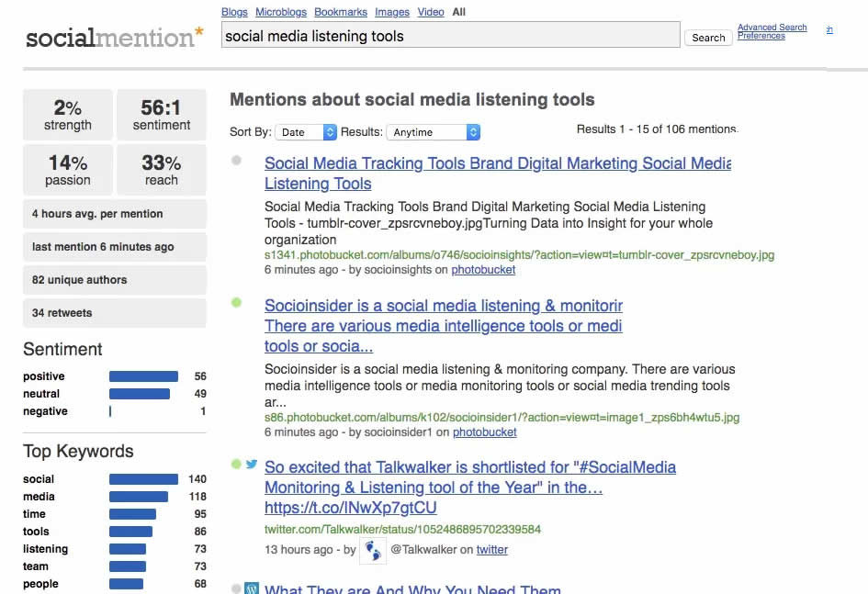The image size is (868, 594).
Task: Open the Sort By Date dropdown
Action: [307, 132]
